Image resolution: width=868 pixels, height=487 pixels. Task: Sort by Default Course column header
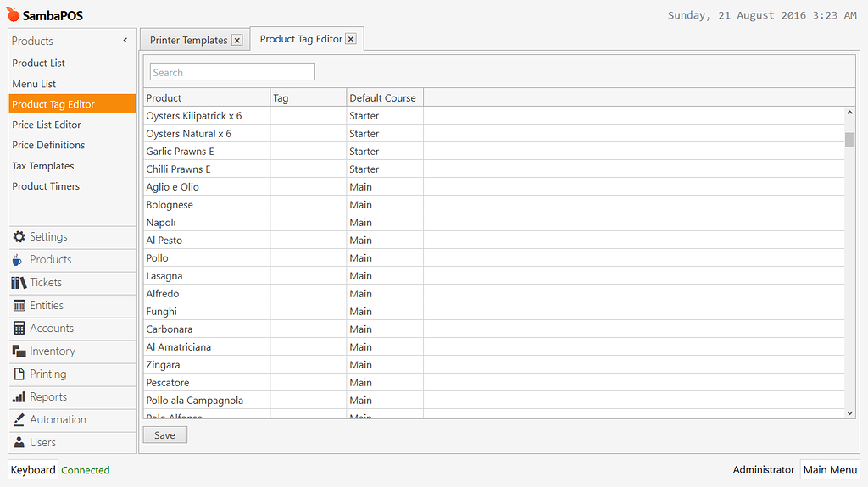pos(383,98)
